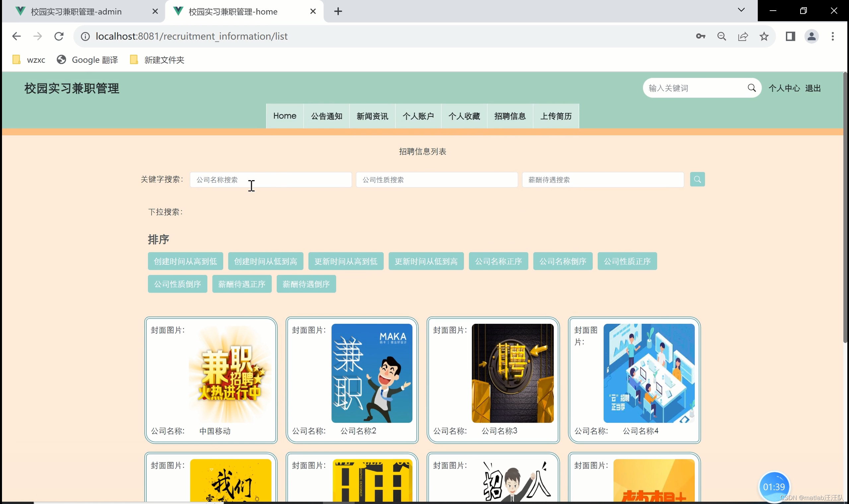Go to 上传简历 in navigation bar
The image size is (849, 504).
(x=556, y=116)
